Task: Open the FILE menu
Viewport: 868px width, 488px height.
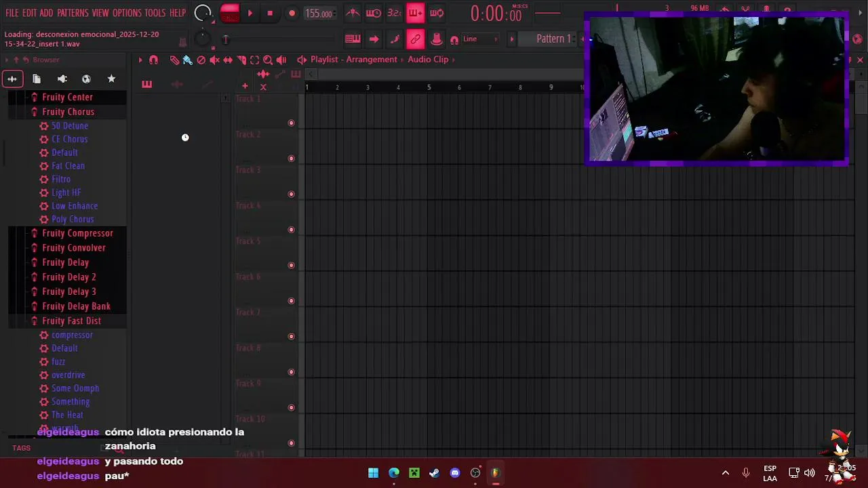Action: tap(12, 13)
